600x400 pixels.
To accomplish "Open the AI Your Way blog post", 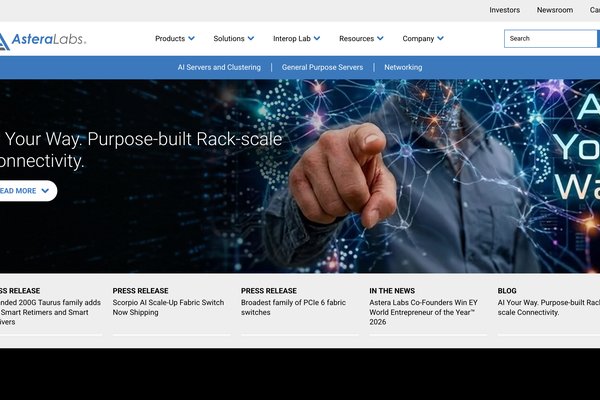I will pyautogui.click(x=549, y=307).
